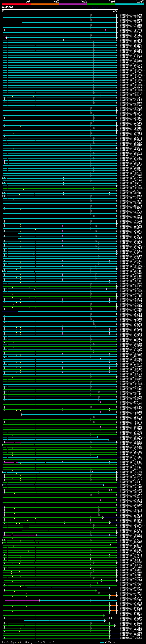Screen dimensions: 146x644
Task: Open hit UniRef100_C1E856
Action: pyautogui.click(x=131, y=20)
